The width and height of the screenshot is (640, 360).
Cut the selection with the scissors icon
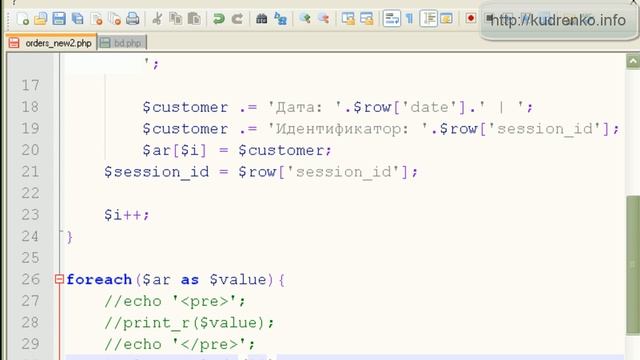point(157,19)
